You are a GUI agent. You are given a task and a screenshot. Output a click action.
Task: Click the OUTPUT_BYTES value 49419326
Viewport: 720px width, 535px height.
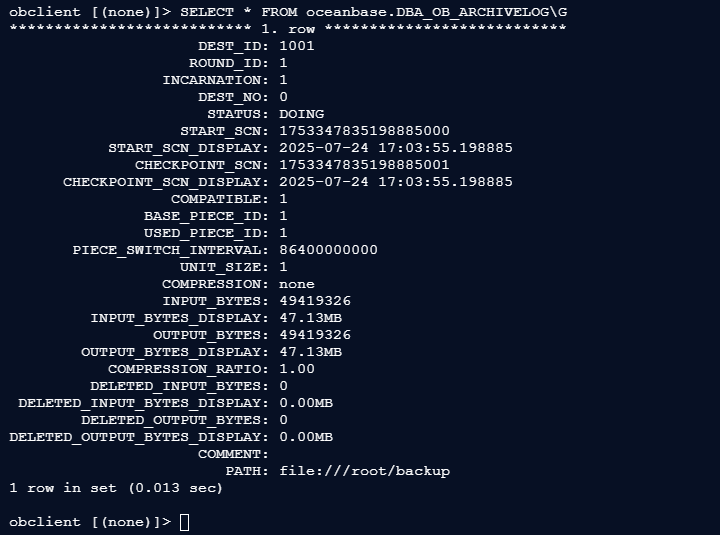(315, 335)
